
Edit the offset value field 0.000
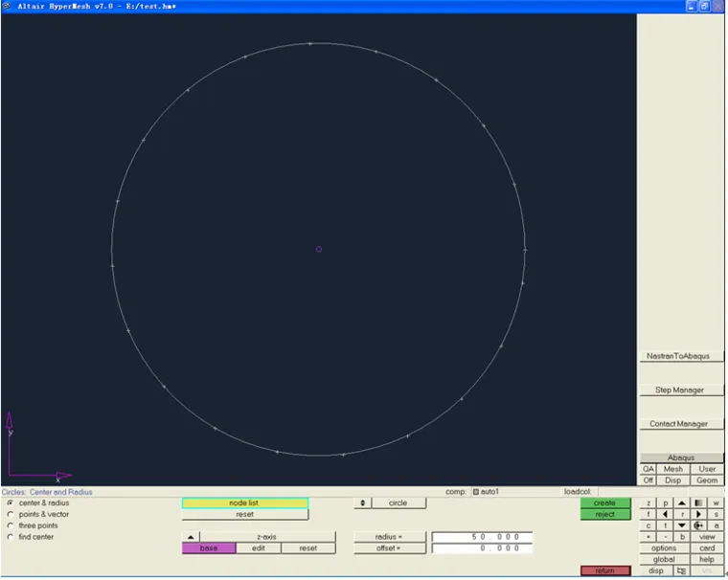point(482,548)
